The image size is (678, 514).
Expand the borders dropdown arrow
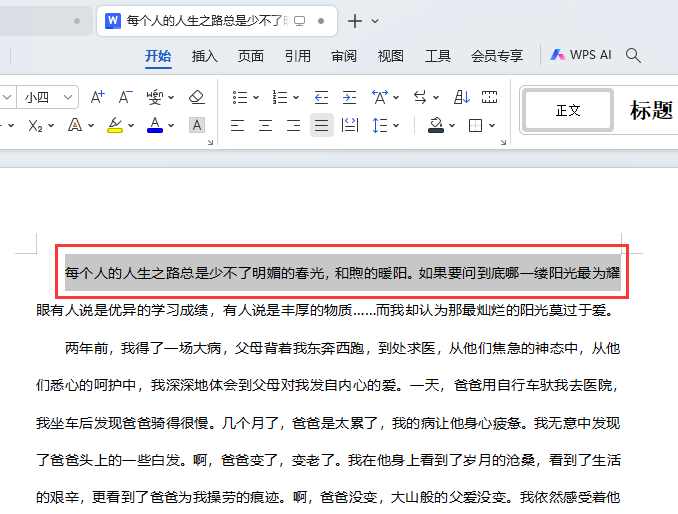492,126
